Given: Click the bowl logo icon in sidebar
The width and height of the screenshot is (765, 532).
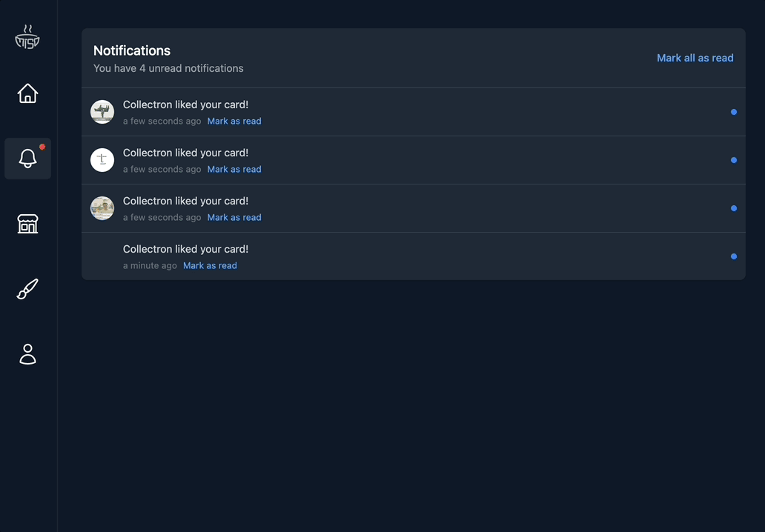Looking at the screenshot, I should [27, 37].
